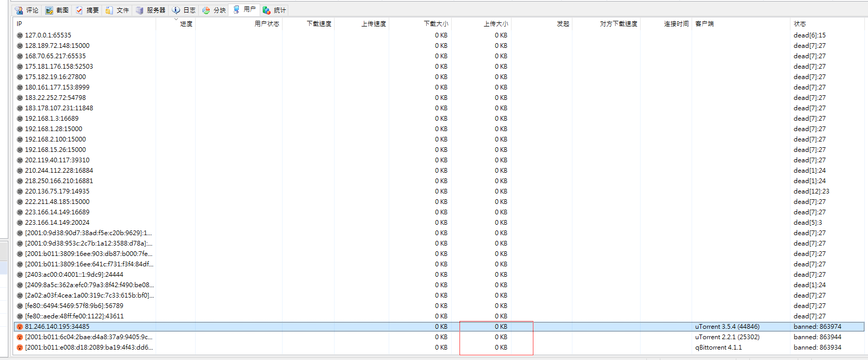
Task: Click the dead peer icon beside 127.0.0.1:65535
Action: point(20,35)
